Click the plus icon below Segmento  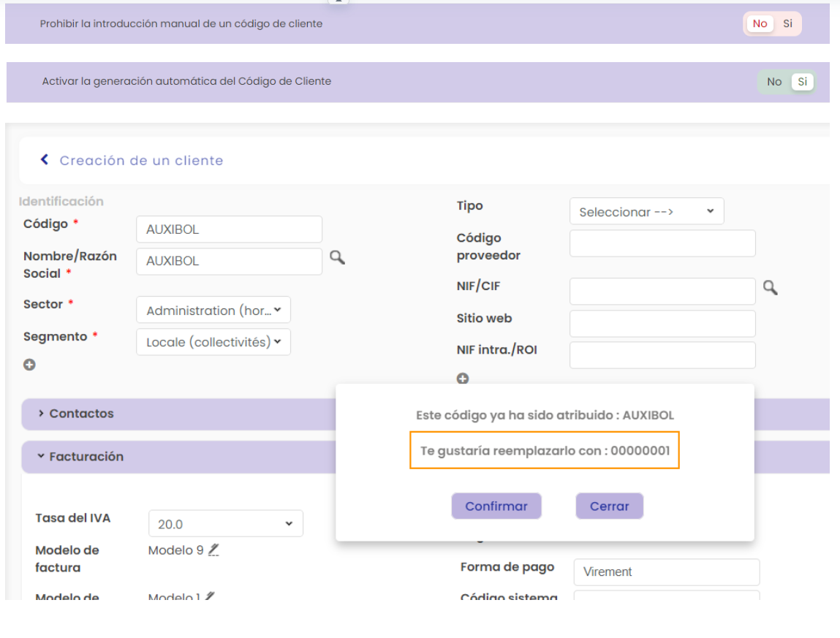point(29,365)
